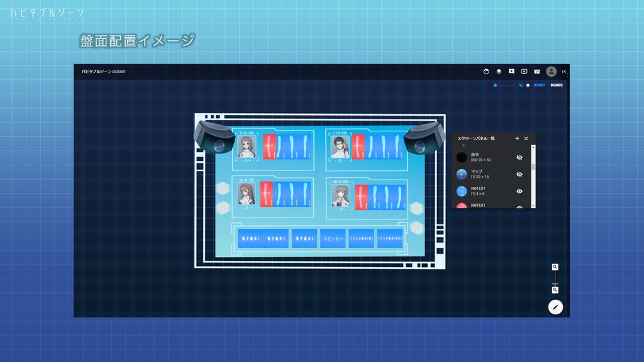Click the ラン character portrait with glasses
Image resolution: width=644 pixels, height=362 pixels.
pyautogui.click(x=340, y=147)
